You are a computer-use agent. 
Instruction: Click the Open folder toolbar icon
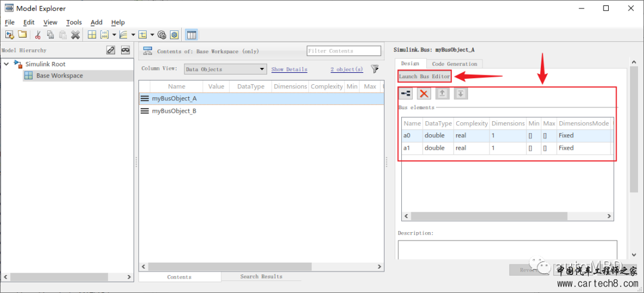[x=22, y=35]
